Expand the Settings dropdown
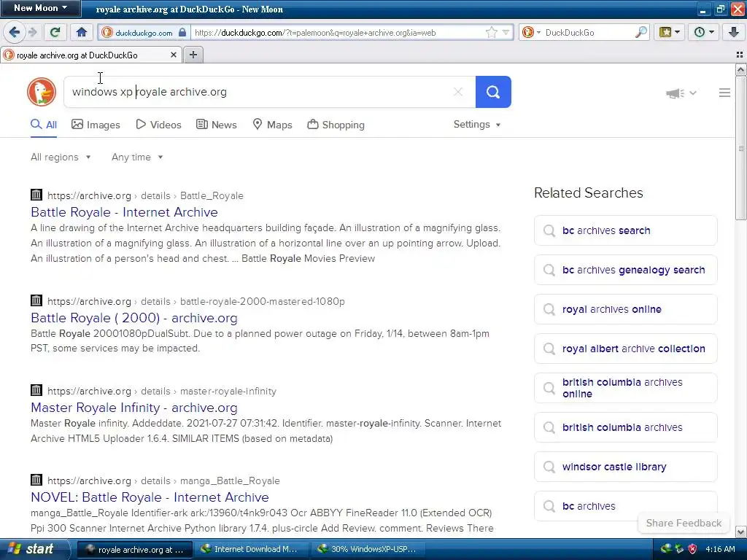This screenshot has height=560, width=747. 477,124
